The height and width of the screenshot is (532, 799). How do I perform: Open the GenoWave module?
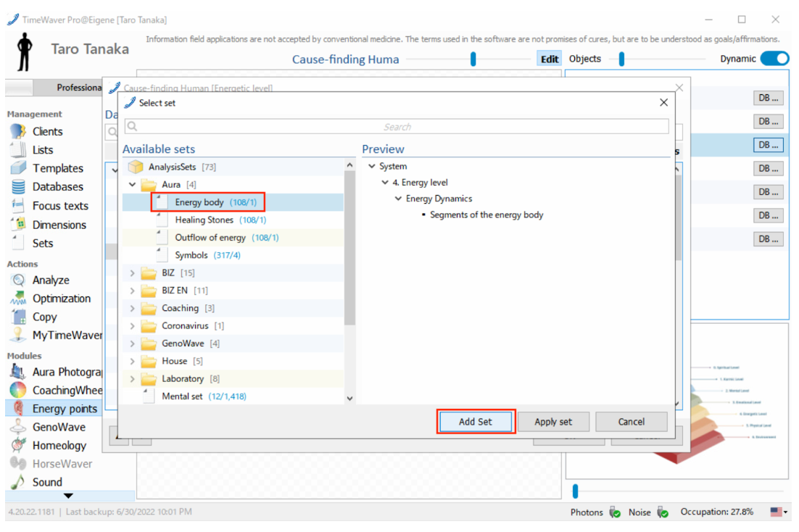[x=59, y=426]
